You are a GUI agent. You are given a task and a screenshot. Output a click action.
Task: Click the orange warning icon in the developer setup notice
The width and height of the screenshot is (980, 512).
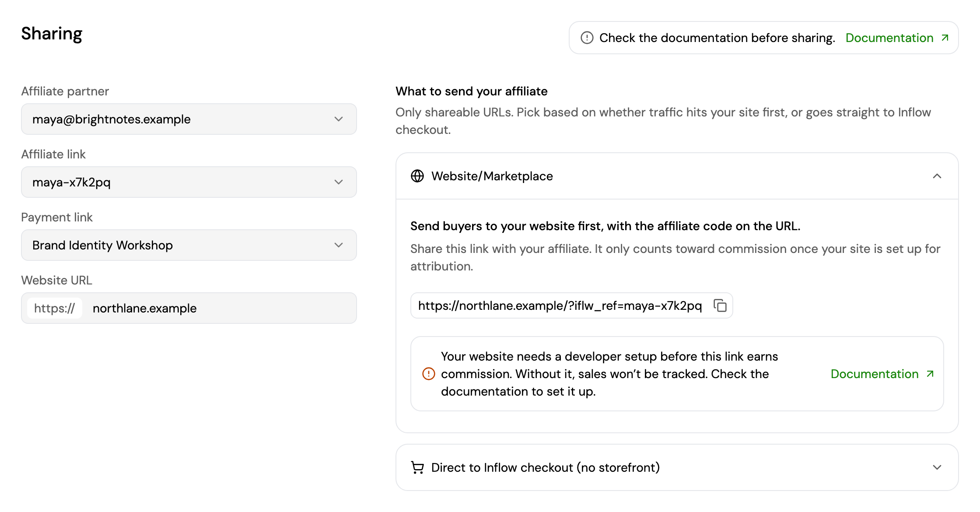click(429, 374)
